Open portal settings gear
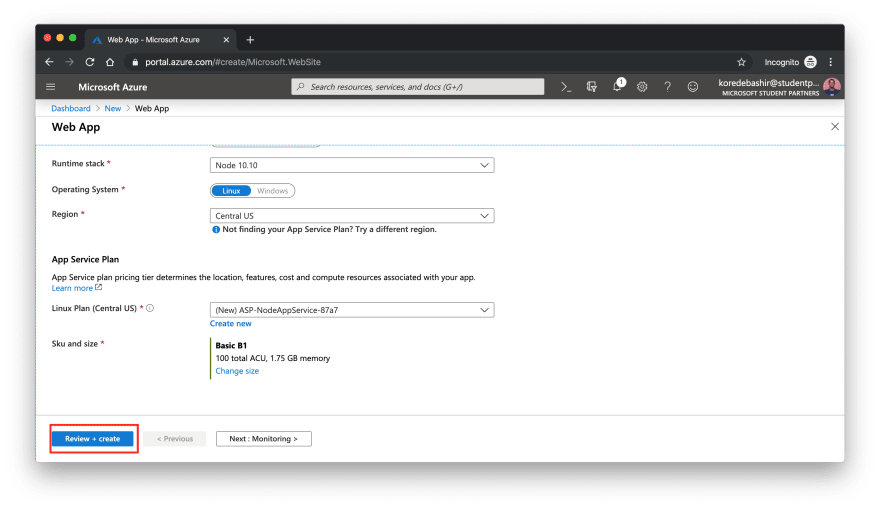Image resolution: width=880 pixels, height=509 pixels. pos(642,87)
